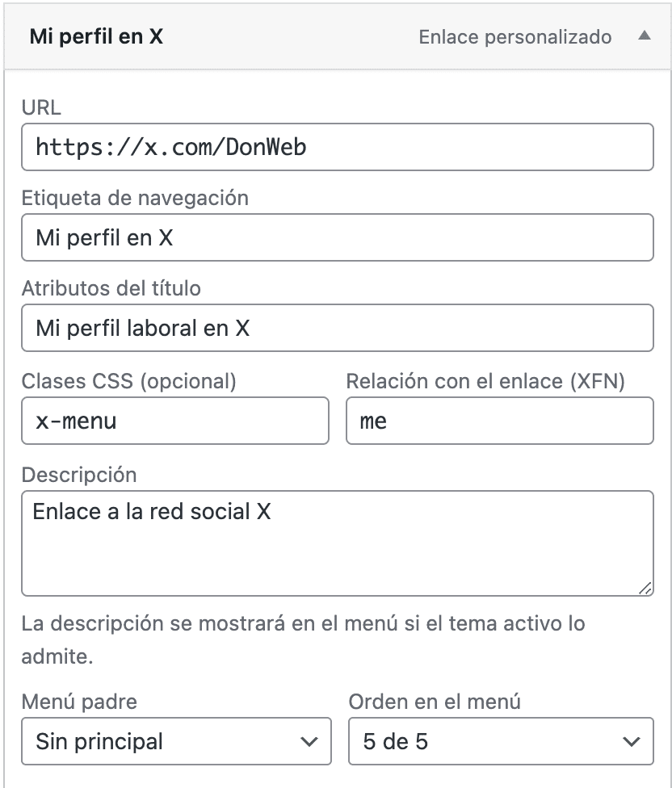The image size is (672, 788).
Task: Click the "URL" field label
Action: click(x=41, y=107)
